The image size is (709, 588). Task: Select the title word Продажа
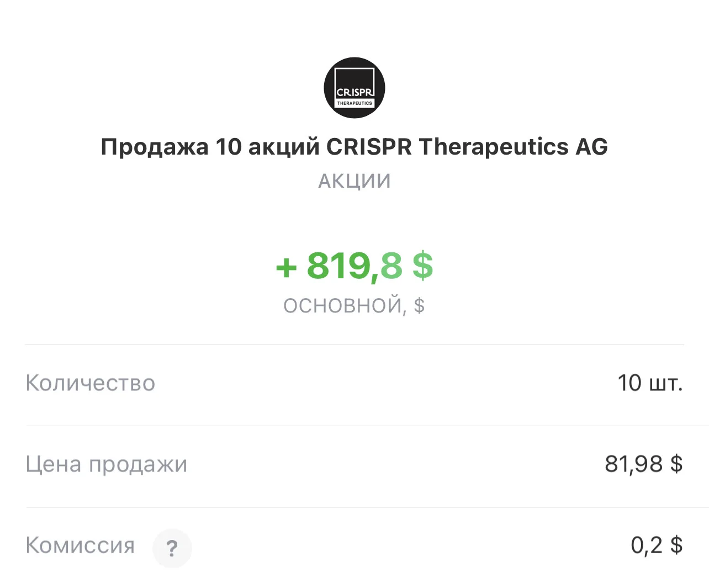point(155,147)
